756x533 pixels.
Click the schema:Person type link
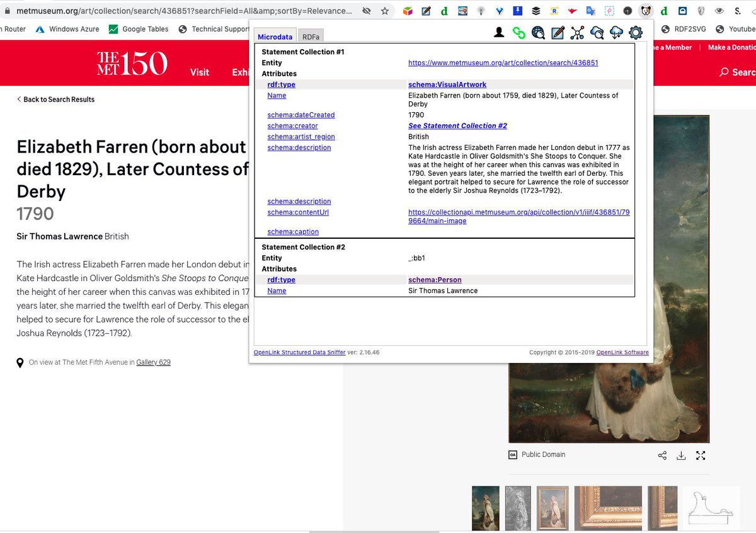pos(435,280)
